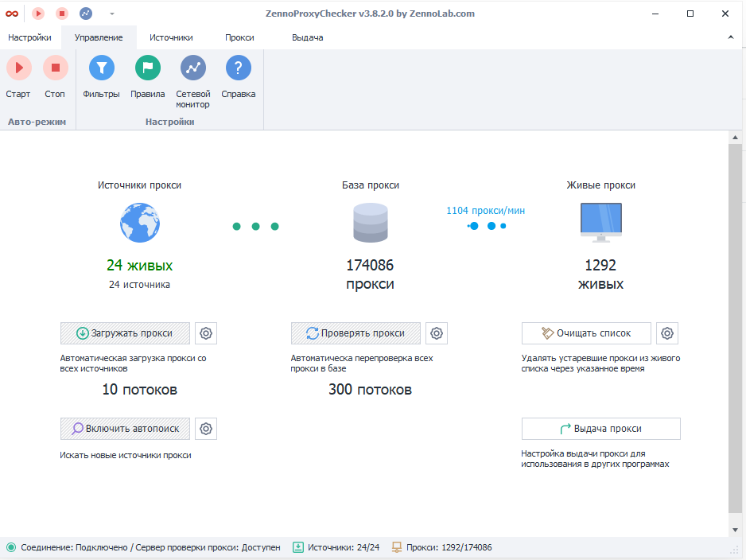Click the 1292 живых count
746x560 pixels.
[600, 274]
